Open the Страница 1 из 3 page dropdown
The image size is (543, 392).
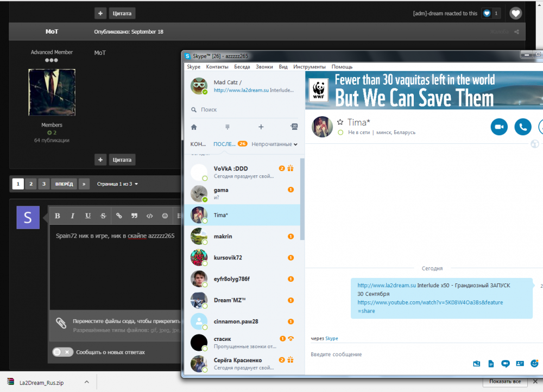117,184
